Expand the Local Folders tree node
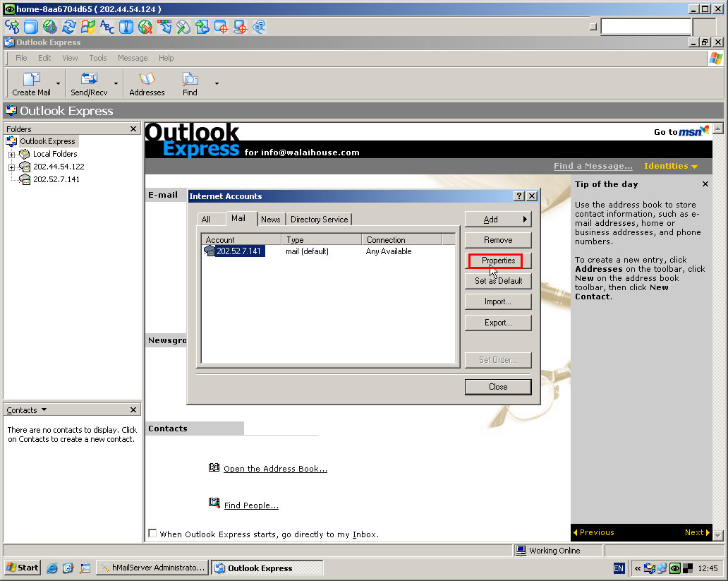The width and height of the screenshot is (728, 581). pyautogui.click(x=11, y=155)
